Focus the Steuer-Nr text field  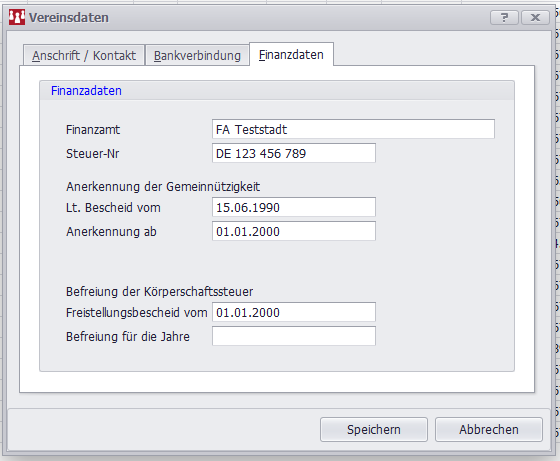tap(294, 153)
